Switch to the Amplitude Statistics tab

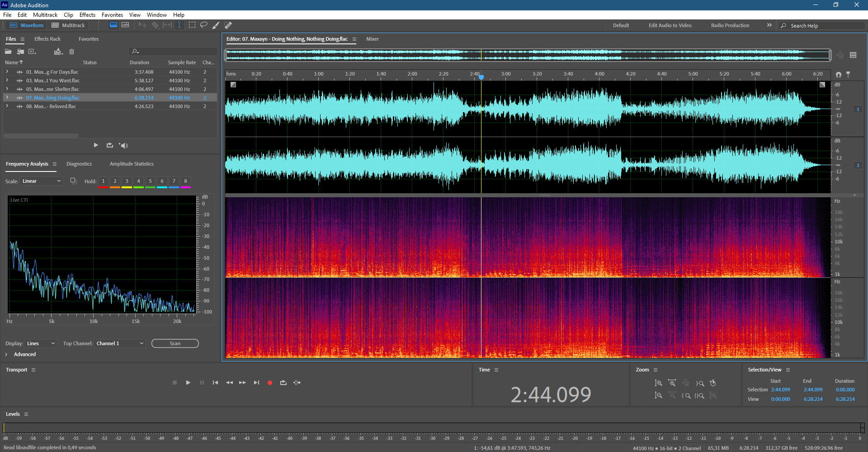[132, 164]
